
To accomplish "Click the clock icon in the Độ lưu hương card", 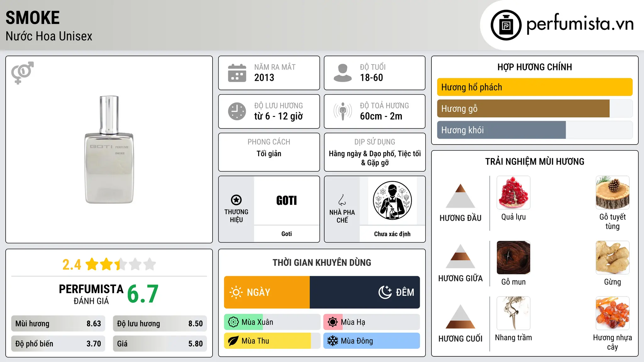I will pyautogui.click(x=237, y=111).
